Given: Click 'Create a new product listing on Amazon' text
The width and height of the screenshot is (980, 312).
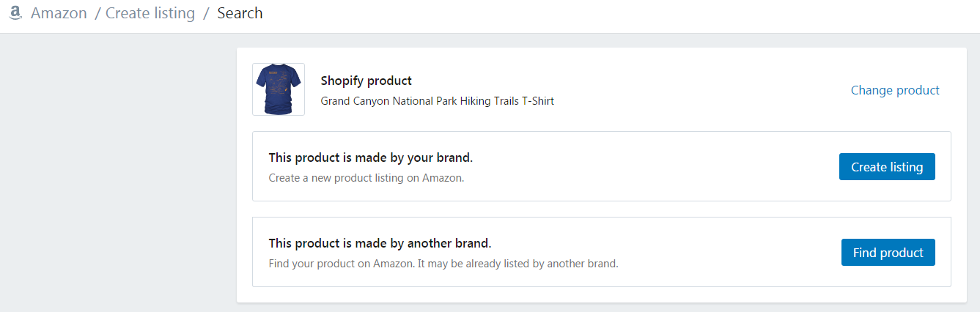Looking at the screenshot, I should [x=366, y=178].
